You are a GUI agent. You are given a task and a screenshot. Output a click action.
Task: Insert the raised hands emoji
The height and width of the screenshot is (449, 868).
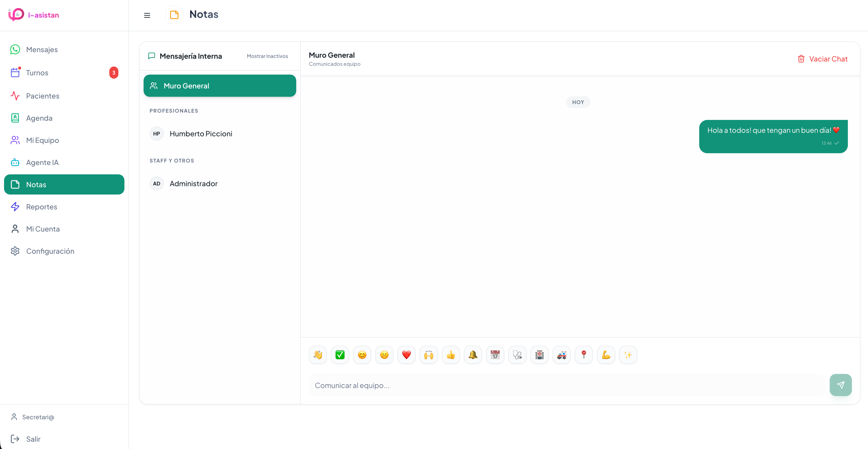click(429, 355)
